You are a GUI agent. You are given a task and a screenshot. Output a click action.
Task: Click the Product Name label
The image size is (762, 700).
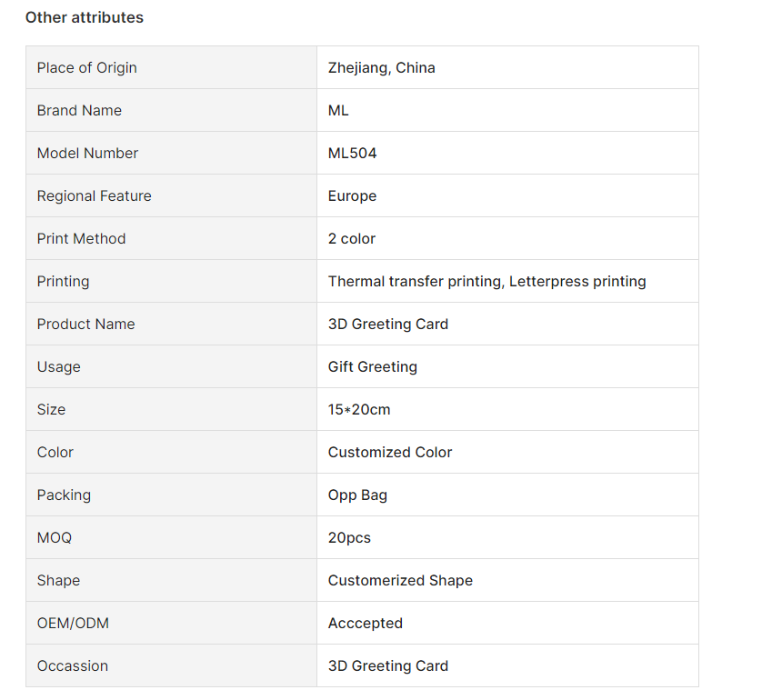86,324
